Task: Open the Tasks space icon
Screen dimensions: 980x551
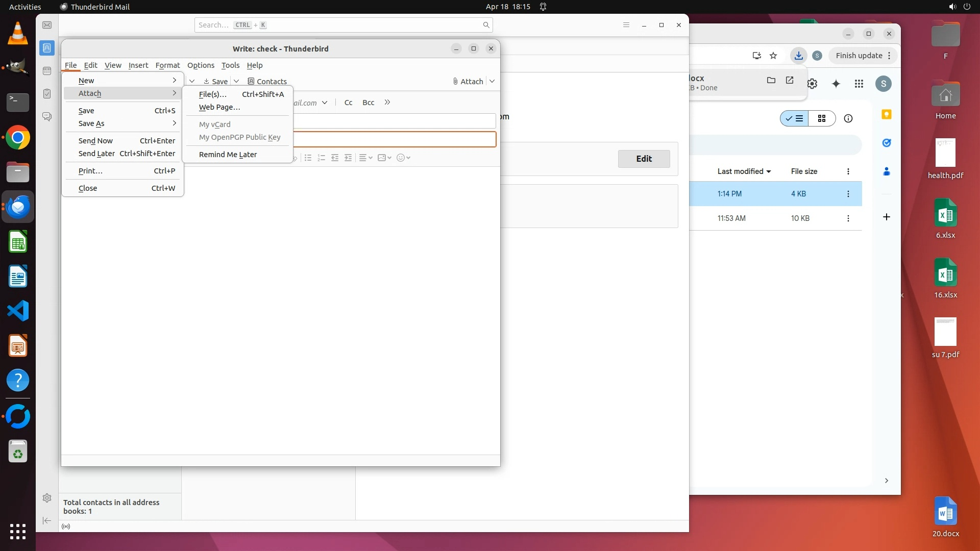Action: tap(47, 94)
